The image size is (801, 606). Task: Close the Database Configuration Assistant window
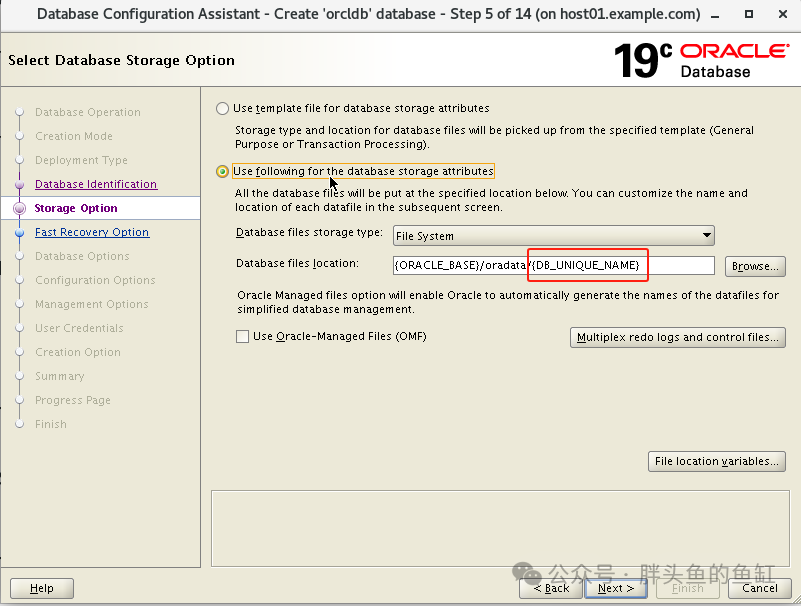[x=783, y=14]
